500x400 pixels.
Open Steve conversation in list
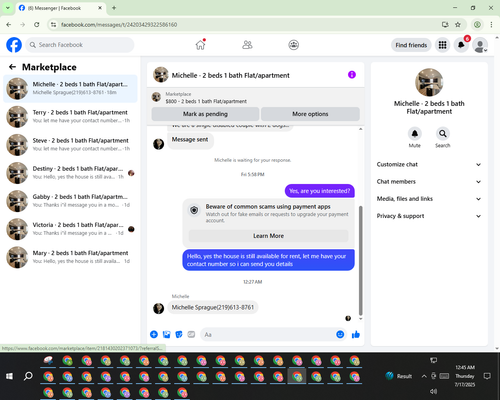70,145
